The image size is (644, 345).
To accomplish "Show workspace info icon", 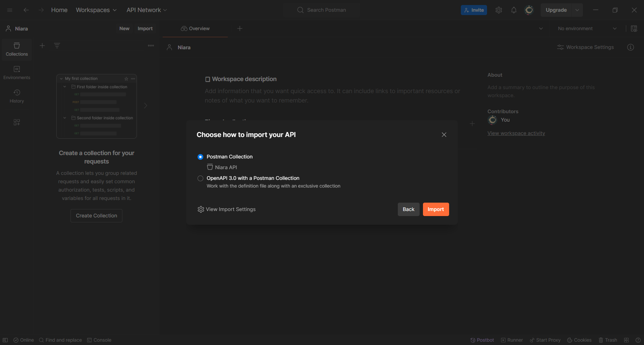I will click(x=631, y=47).
